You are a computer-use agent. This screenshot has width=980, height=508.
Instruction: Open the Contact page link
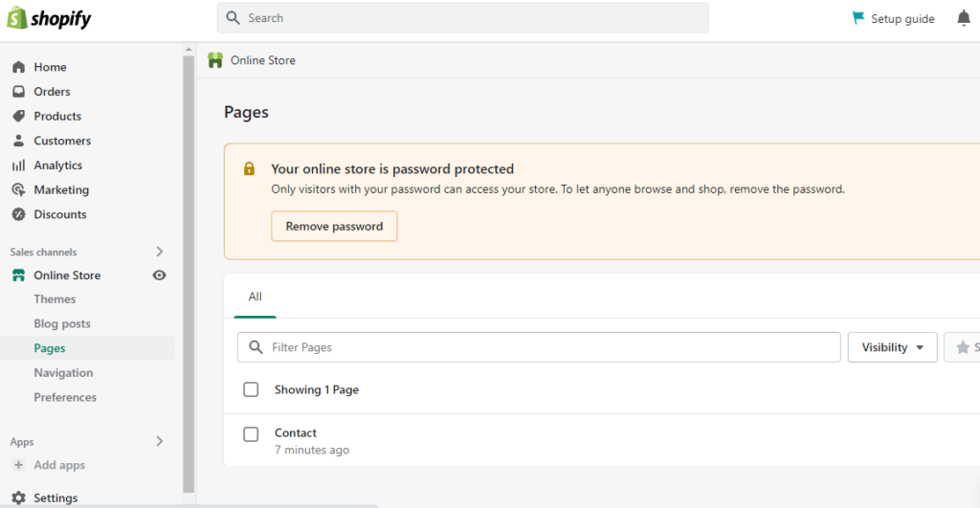click(x=295, y=432)
